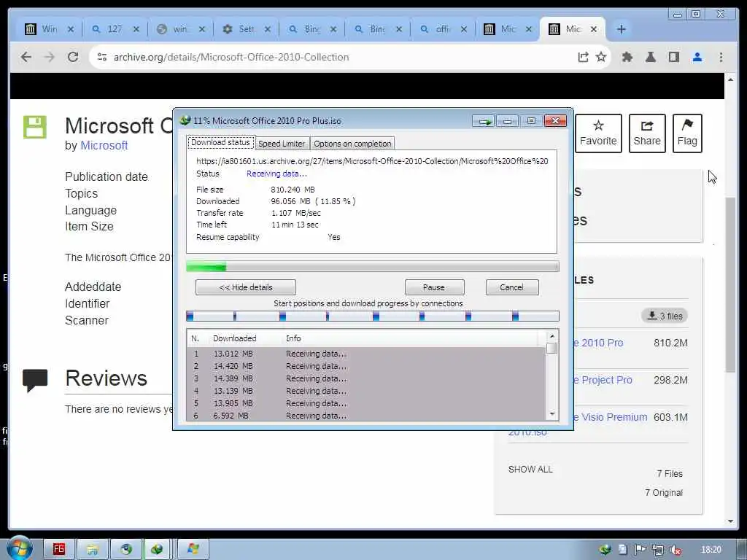Switch to the 'Sett' settings tab
The width and height of the screenshot is (747, 560).
[246, 29]
